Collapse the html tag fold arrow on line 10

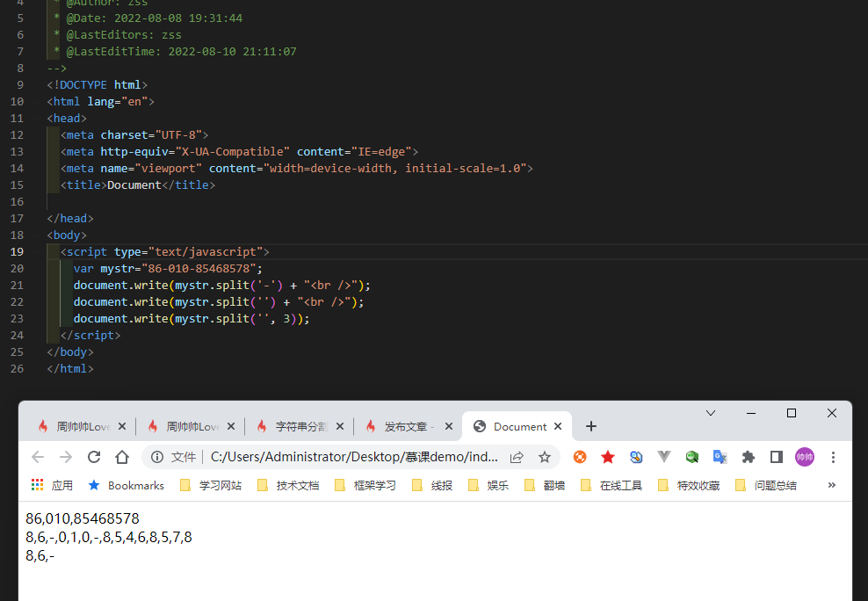(37, 101)
